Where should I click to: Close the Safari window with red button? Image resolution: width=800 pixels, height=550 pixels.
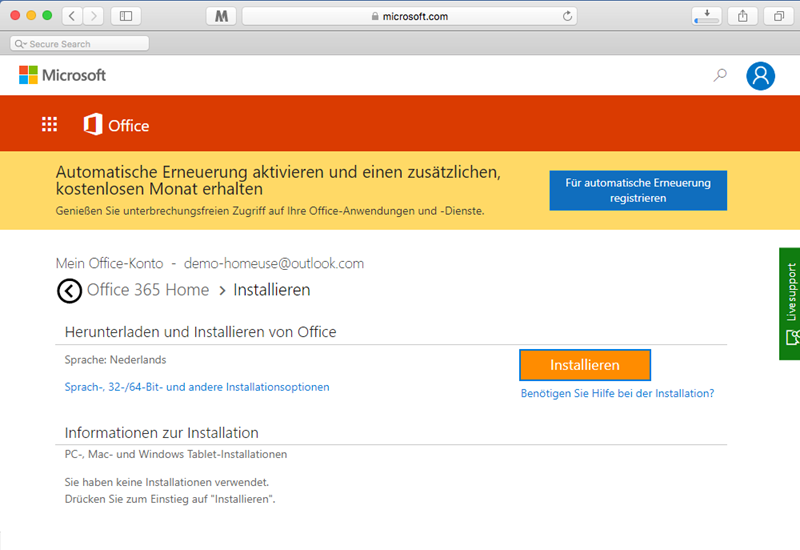tap(15, 16)
